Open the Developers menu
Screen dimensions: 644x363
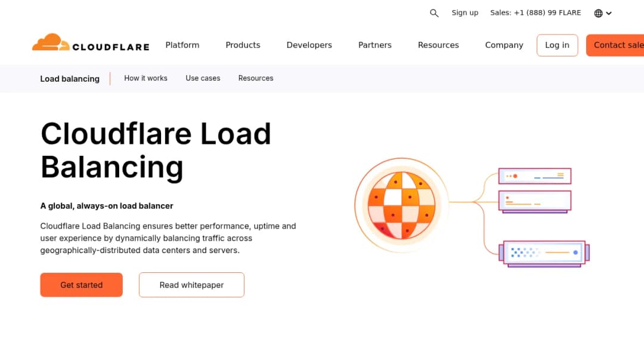(309, 45)
